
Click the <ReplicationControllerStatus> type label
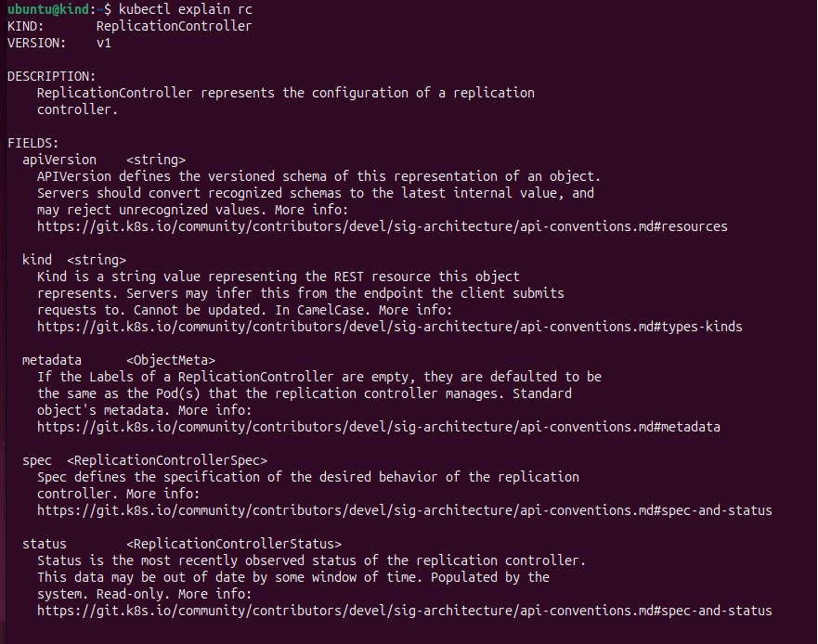[x=234, y=544]
